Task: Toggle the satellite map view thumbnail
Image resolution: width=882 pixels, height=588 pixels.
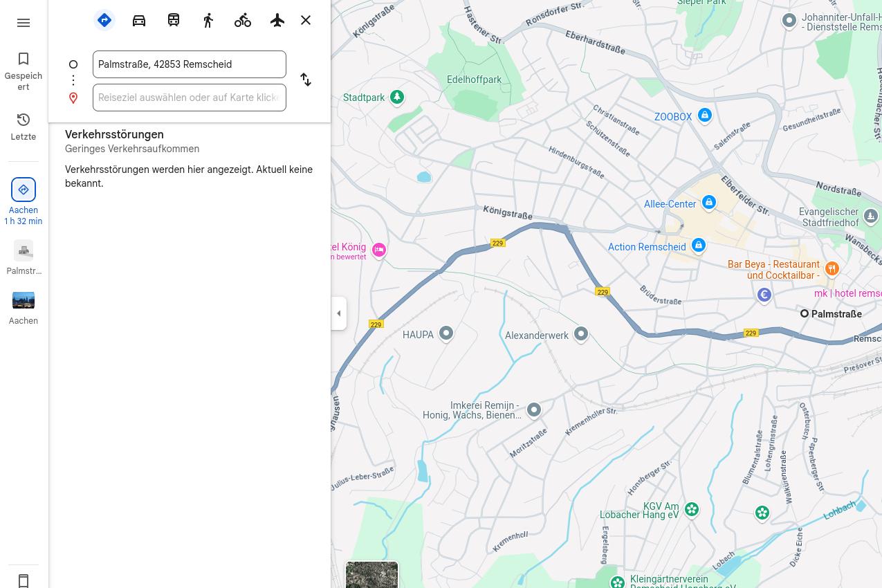Action: point(371,575)
